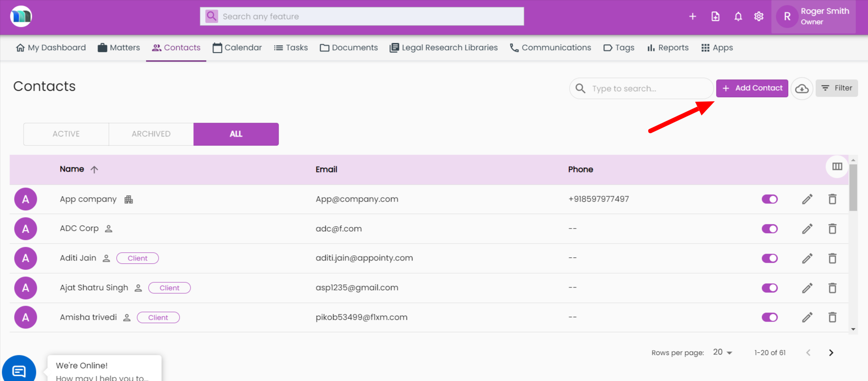This screenshot has height=381, width=868.
Task: Open the Roger Smith profile menu
Action: click(x=813, y=17)
